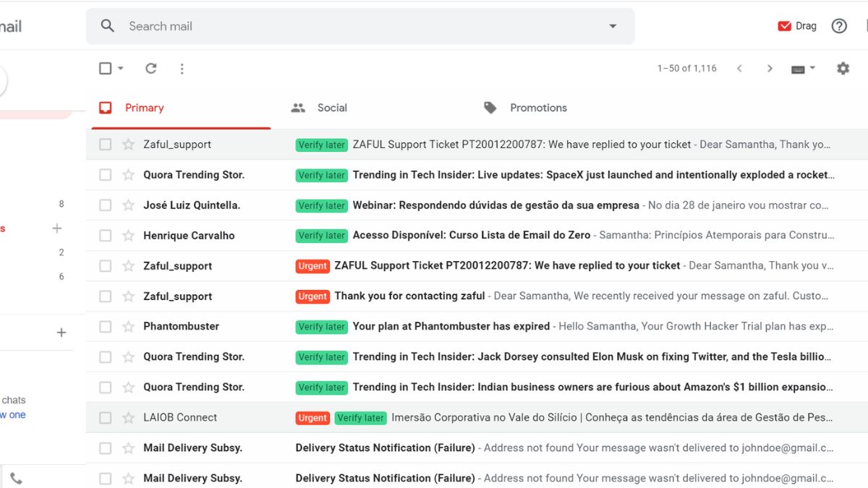Open the settings gear
Viewport: 868px width, 488px height.
point(843,68)
